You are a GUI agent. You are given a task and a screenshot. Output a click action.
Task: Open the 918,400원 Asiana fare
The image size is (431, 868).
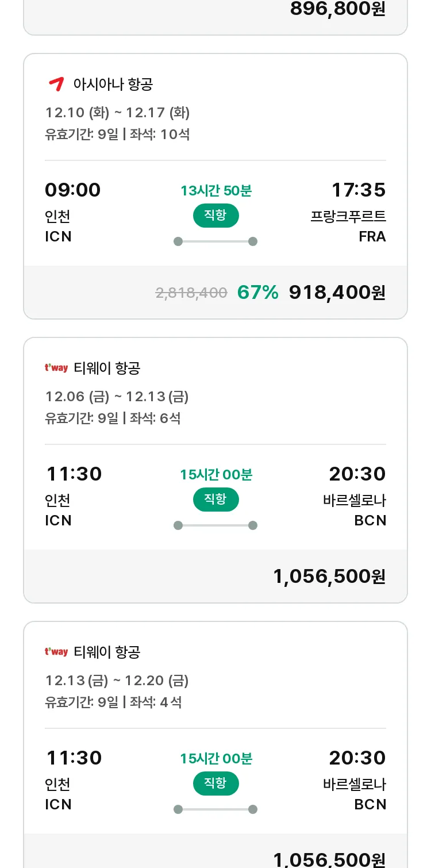(337, 292)
